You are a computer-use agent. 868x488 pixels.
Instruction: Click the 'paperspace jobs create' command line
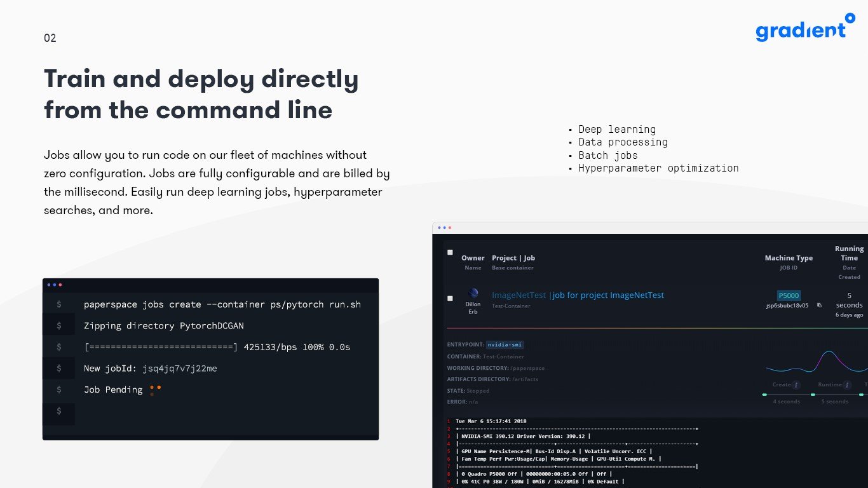click(x=222, y=304)
